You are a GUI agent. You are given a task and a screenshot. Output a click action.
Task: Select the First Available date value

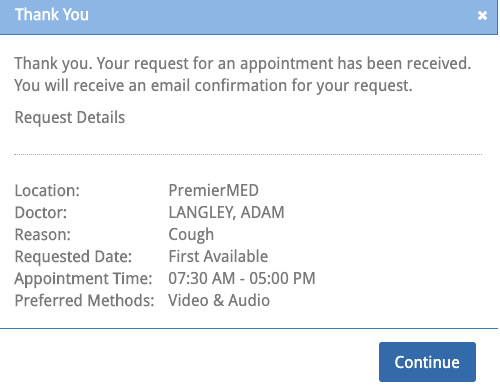[x=218, y=256]
